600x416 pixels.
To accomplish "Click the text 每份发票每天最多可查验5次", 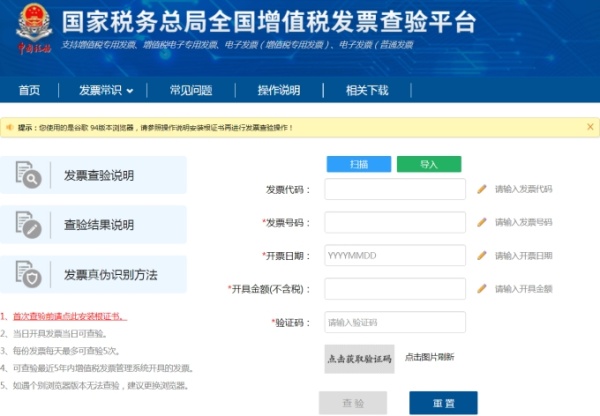I will tap(66, 351).
